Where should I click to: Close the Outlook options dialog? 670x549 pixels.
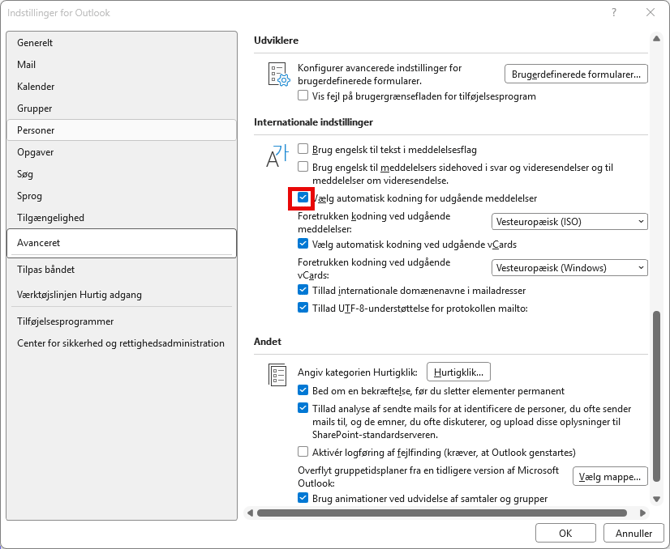(x=648, y=13)
